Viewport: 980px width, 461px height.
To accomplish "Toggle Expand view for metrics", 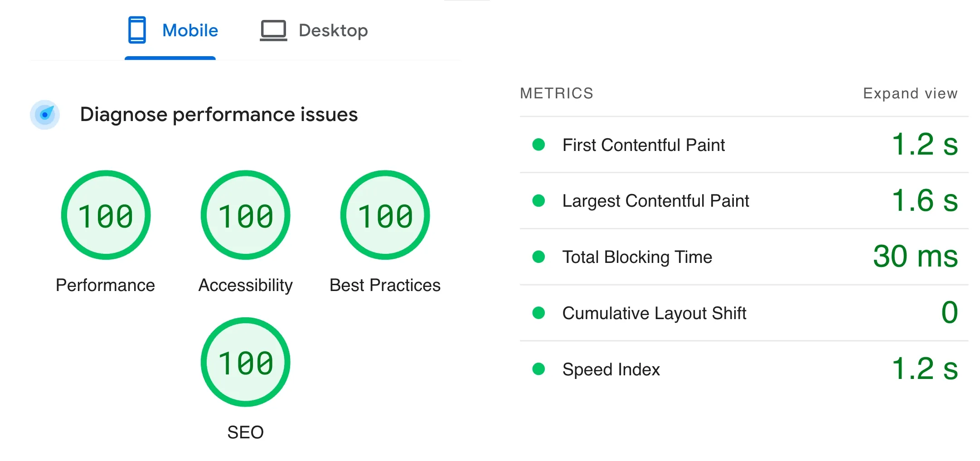I will point(910,93).
